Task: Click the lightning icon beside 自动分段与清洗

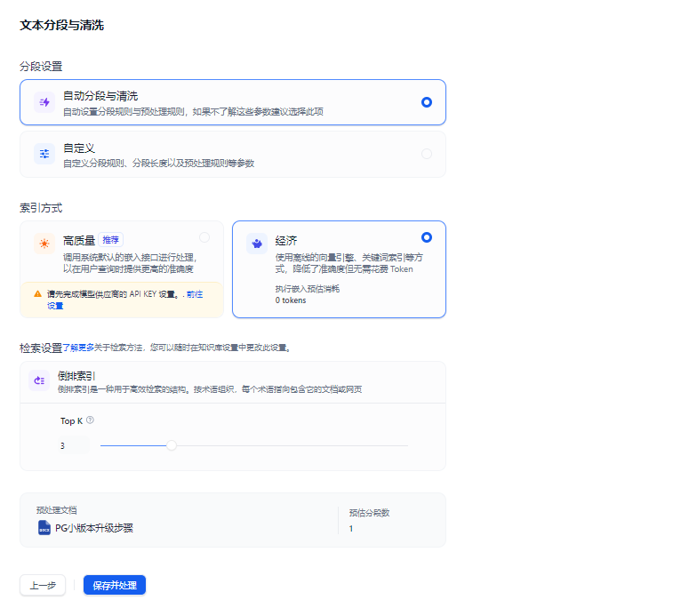Action: coord(44,102)
